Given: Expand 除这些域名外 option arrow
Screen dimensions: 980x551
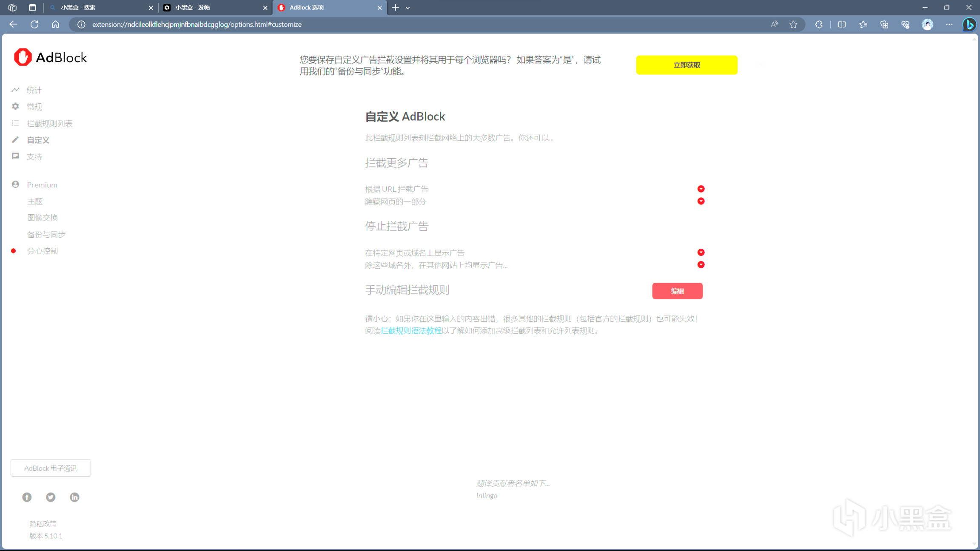Looking at the screenshot, I should [x=701, y=265].
